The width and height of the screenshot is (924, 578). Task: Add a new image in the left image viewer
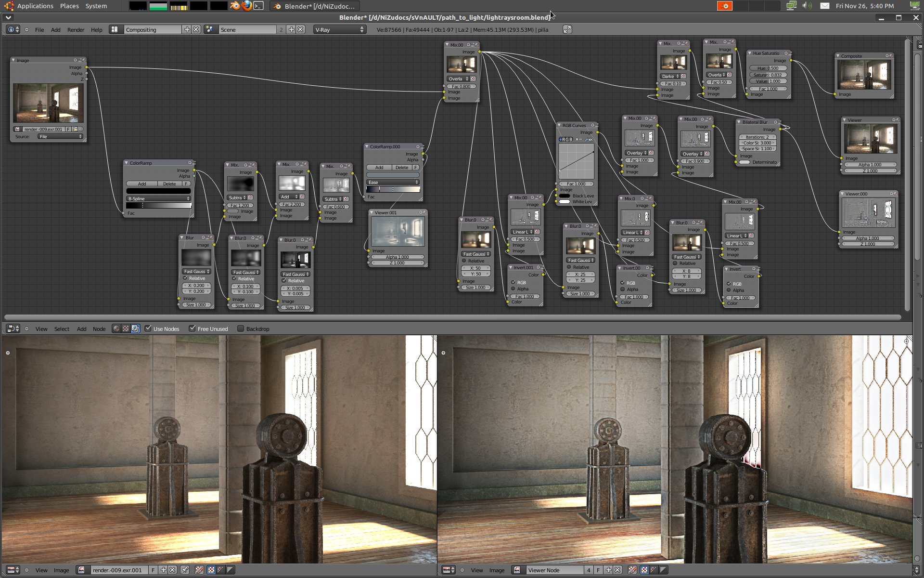coord(164,570)
